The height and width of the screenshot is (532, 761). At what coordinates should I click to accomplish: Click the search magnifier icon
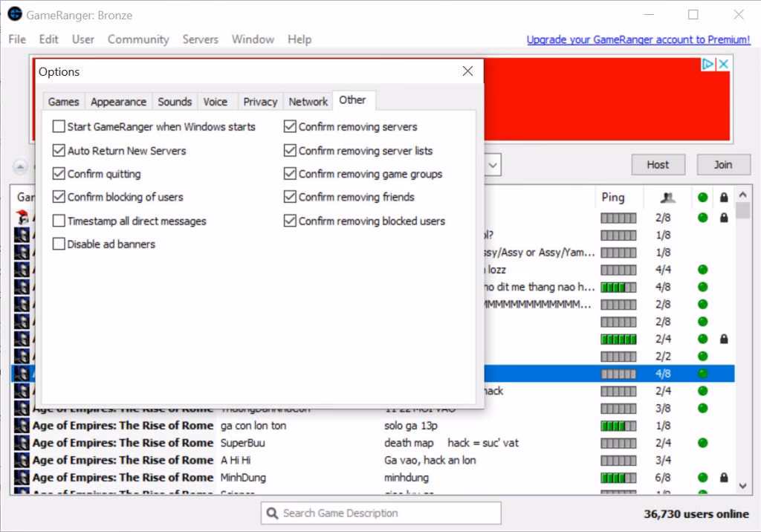272,513
